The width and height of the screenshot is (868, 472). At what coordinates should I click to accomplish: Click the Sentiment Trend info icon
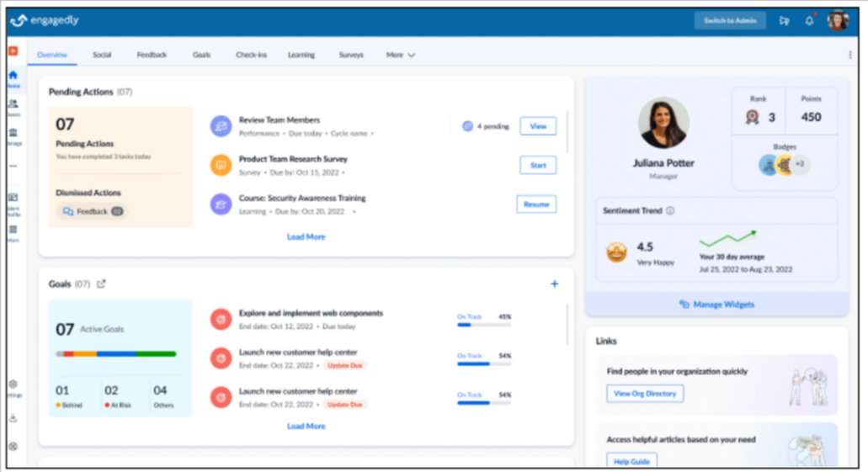point(670,211)
